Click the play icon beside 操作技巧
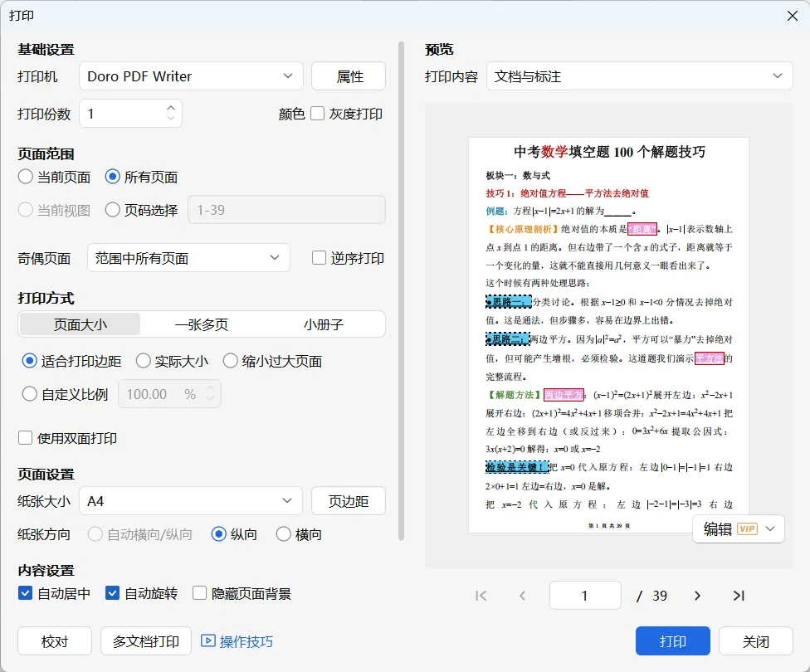This screenshot has height=672, width=810. (x=207, y=641)
